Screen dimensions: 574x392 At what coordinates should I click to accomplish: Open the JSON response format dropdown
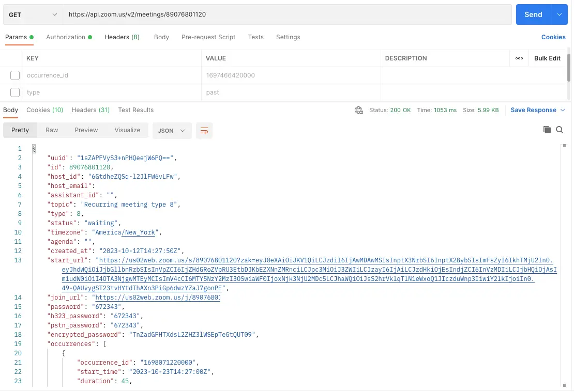pyautogui.click(x=172, y=130)
